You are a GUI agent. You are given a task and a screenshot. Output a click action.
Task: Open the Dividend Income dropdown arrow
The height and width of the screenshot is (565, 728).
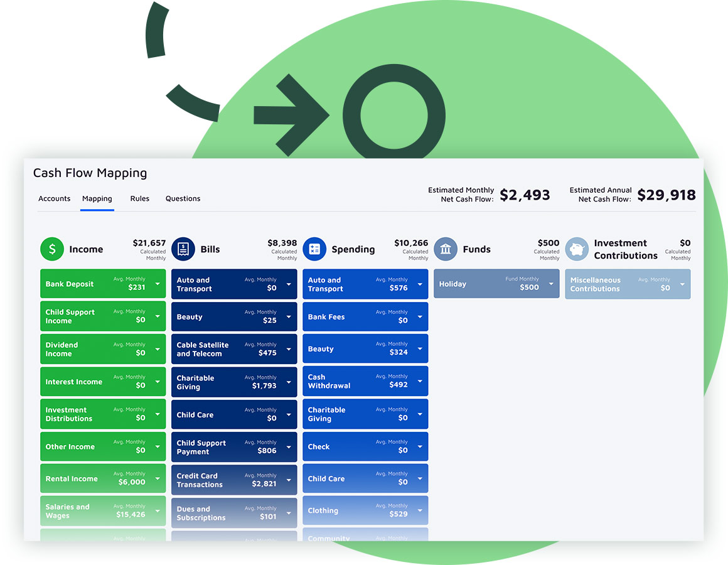click(x=158, y=349)
